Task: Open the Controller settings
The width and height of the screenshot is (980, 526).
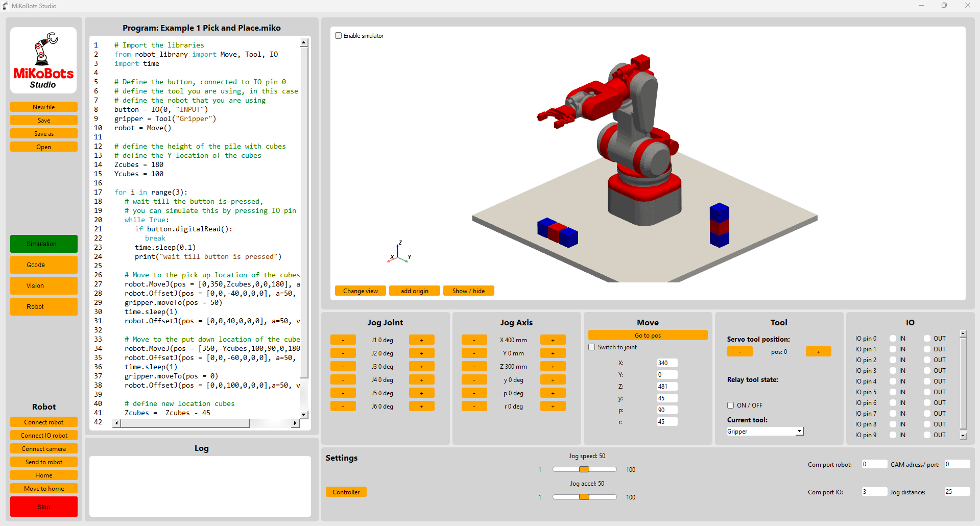Action: point(346,492)
